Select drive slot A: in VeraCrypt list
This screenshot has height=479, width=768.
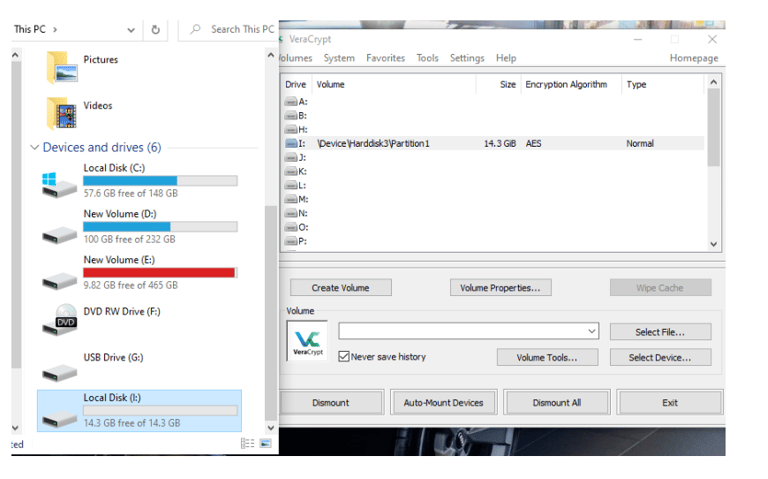point(296,101)
